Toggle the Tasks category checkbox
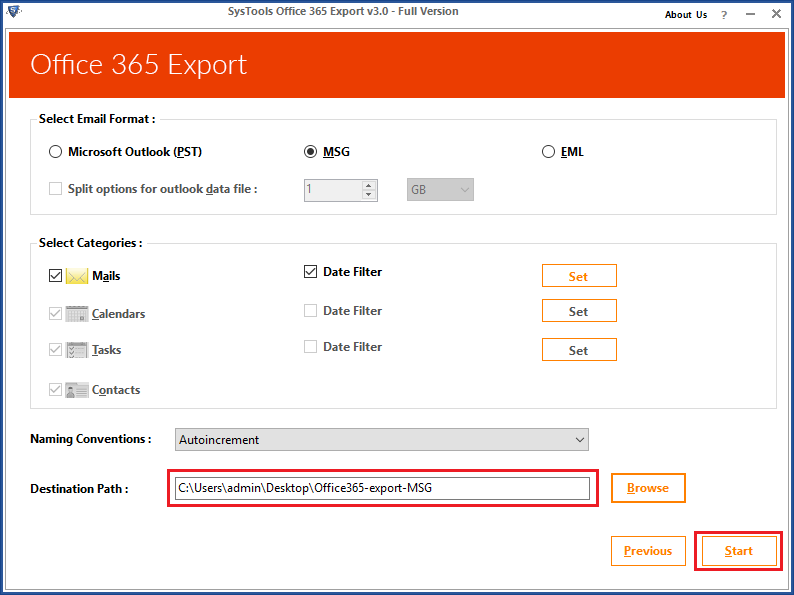 (x=55, y=350)
